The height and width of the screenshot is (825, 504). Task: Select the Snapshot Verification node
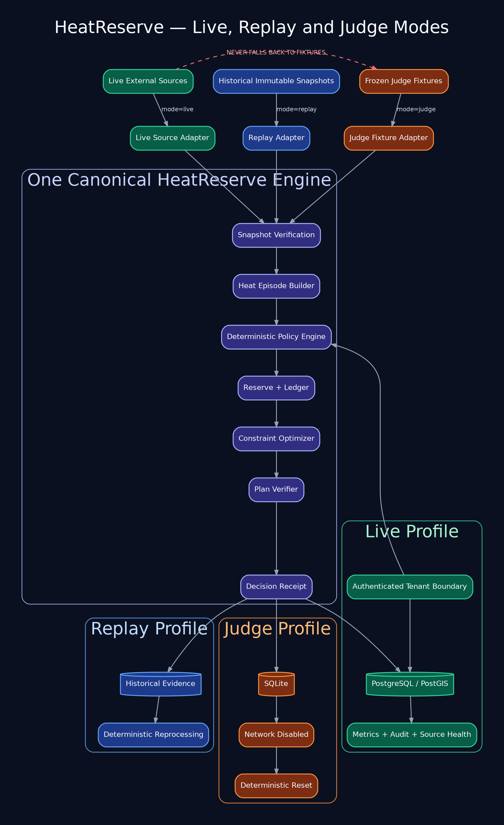(x=276, y=235)
